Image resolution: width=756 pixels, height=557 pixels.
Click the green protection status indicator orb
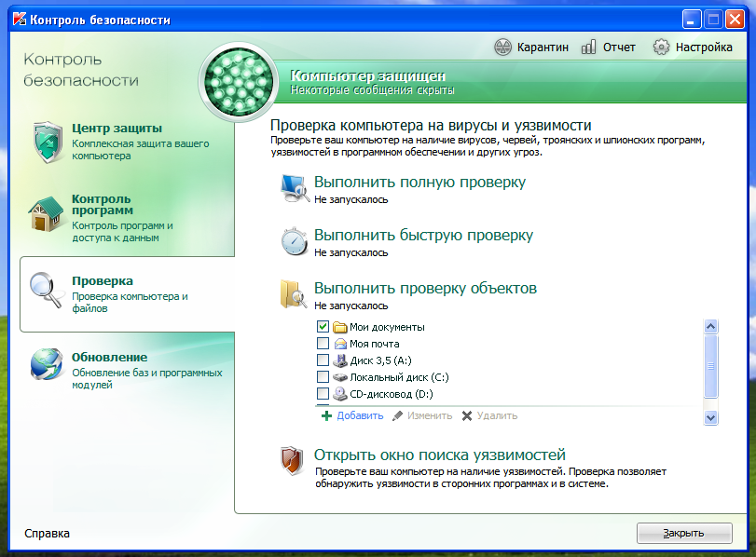(239, 82)
